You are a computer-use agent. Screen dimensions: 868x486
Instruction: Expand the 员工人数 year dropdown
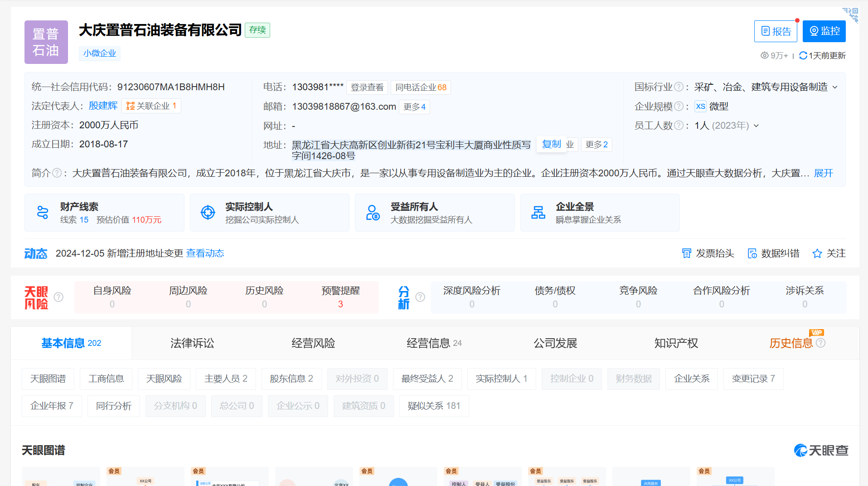pos(756,126)
